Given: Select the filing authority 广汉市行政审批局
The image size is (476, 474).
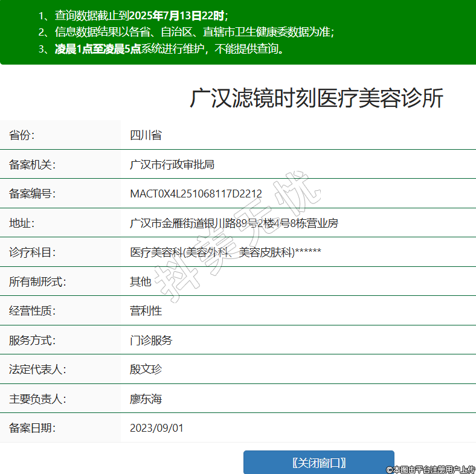Looking at the screenshot, I should 172,164.
